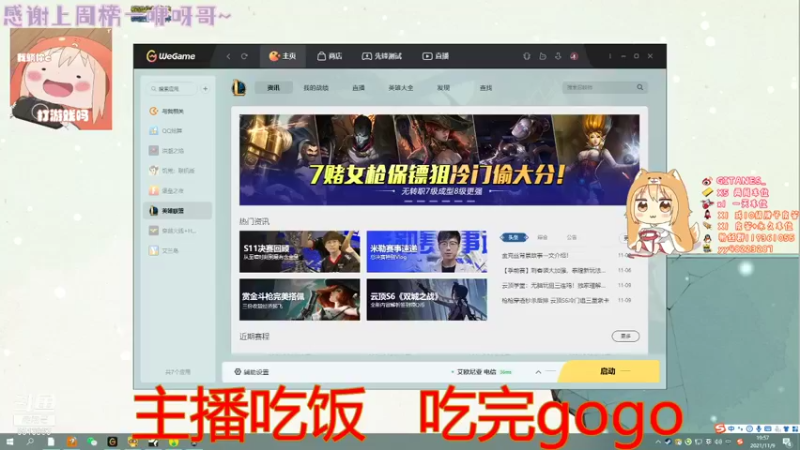The height and width of the screenshot is (450, 800).
Task: Switch to the 直播 sub-tab
Action: 358,88
